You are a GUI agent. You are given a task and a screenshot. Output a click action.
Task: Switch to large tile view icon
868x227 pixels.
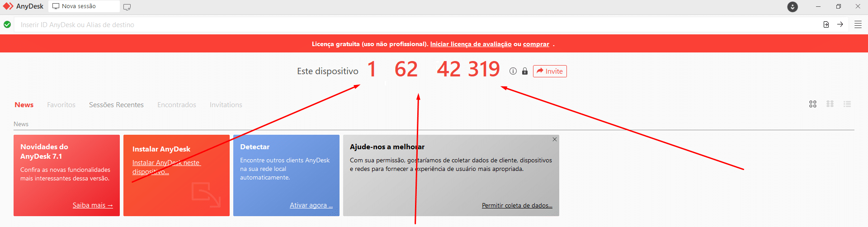(x=813, y=104)
